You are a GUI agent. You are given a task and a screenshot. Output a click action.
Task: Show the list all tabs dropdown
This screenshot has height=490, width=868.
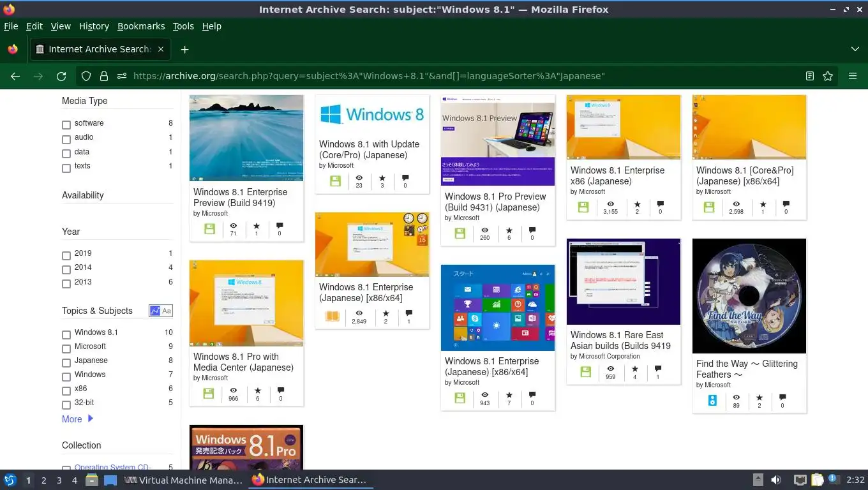pos(855,49)
